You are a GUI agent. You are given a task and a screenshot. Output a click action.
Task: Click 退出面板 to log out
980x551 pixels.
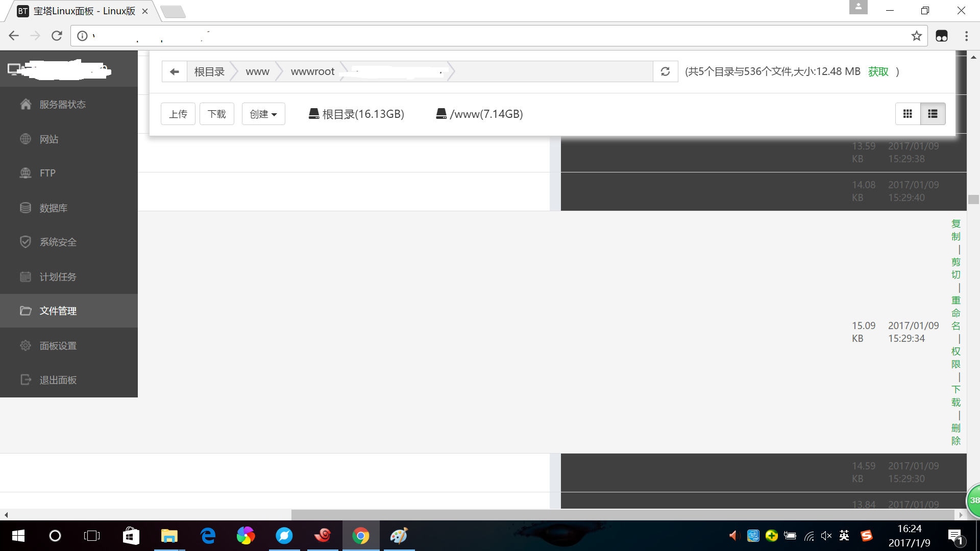[58, 380]
